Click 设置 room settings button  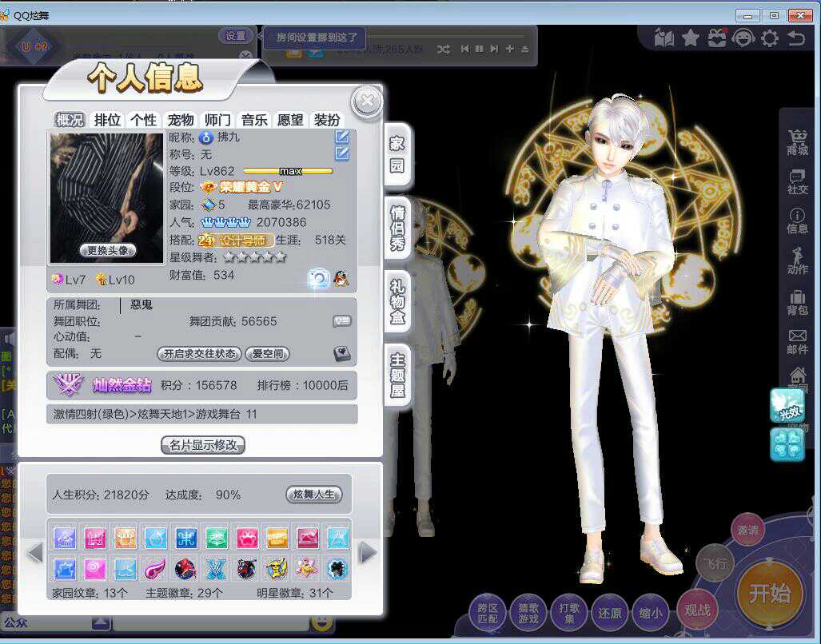[236, 36]
